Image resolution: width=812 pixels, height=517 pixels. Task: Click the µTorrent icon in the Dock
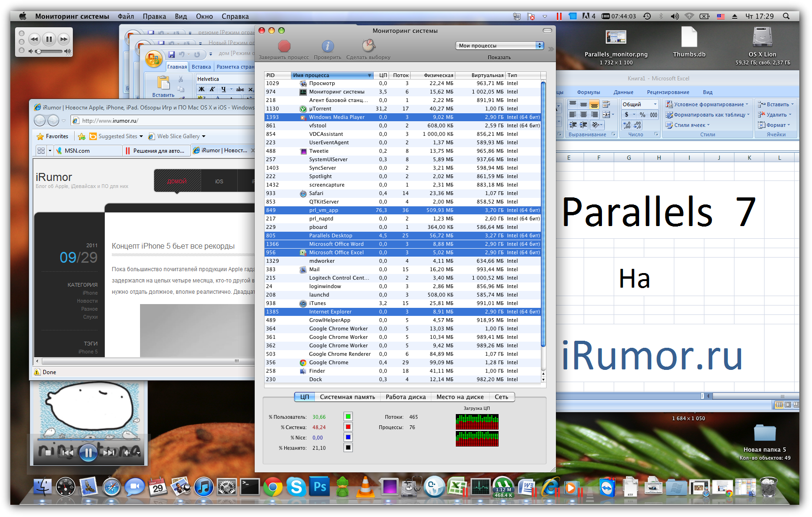pos(503,487)
